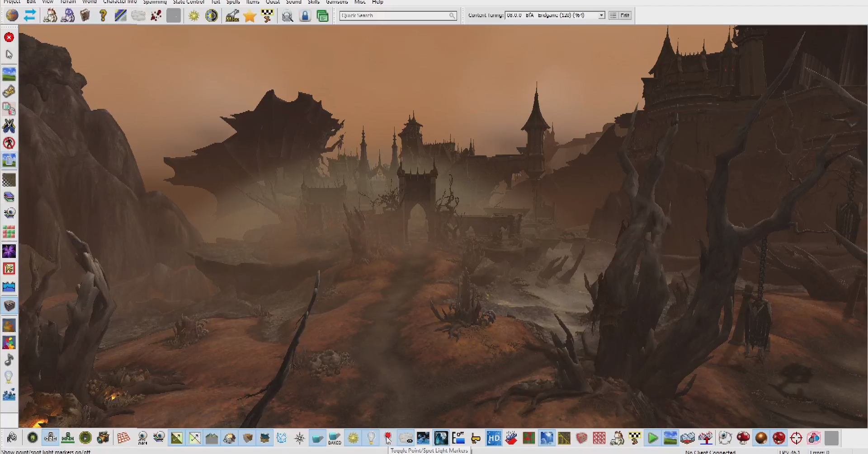This screenshot has height=454, width=868.
Task: Select the water tool icon in sidebar
Action: click(x=9, y=286)
